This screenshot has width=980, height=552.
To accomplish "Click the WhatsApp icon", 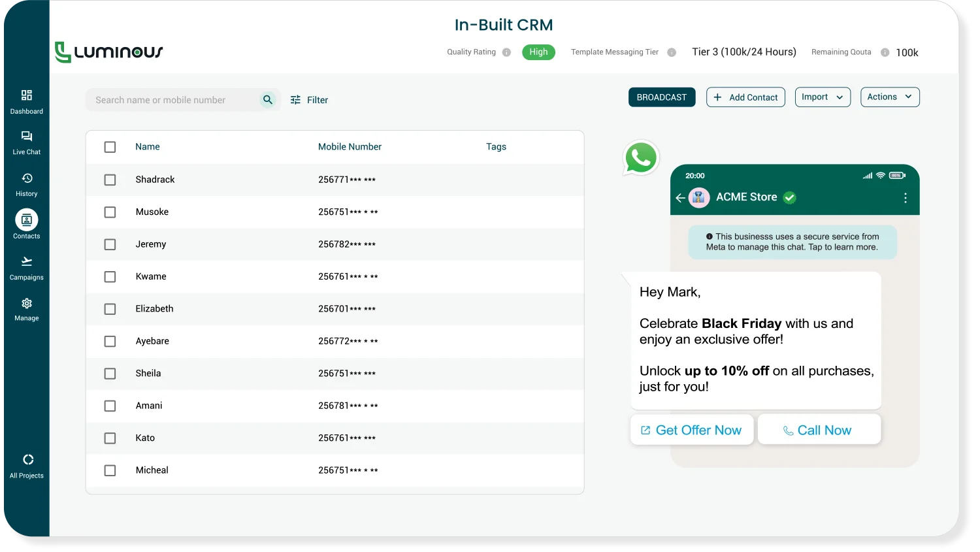I will point(641,157).
